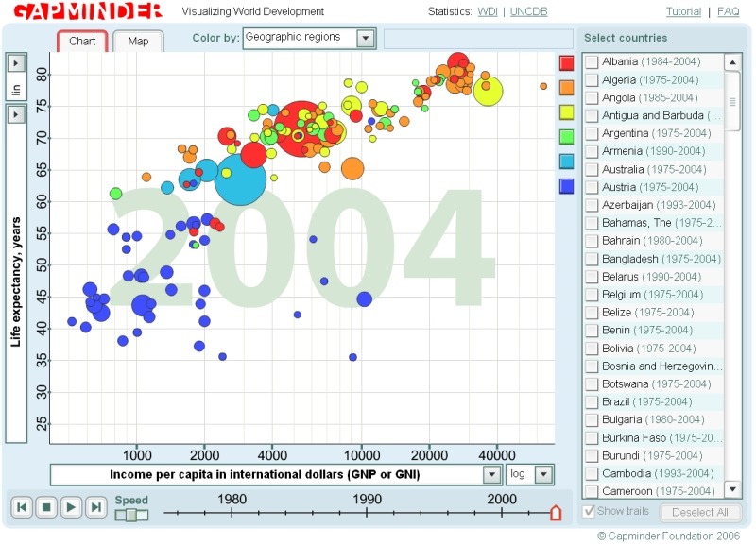The image size is (756, 545).
Task: Open the Geographic regions combo box
Action: pos(310,38)
